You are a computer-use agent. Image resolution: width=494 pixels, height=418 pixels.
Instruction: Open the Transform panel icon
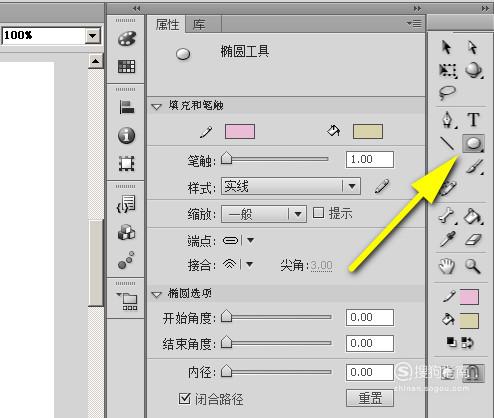(126, 163)
